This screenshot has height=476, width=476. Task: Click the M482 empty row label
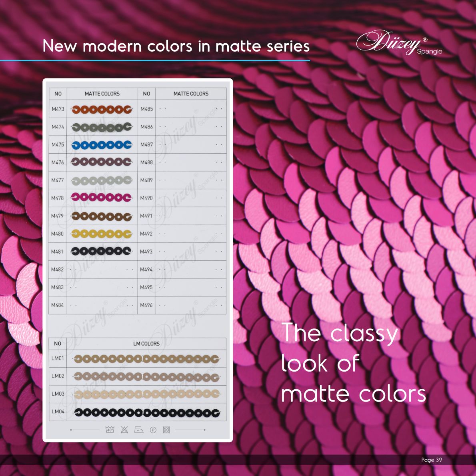(58, 269)
